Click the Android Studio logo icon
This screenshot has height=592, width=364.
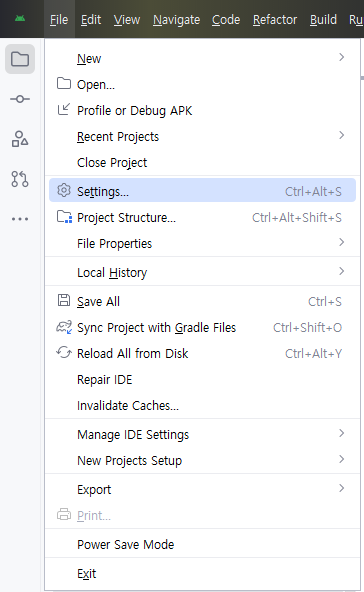point(20,18)
